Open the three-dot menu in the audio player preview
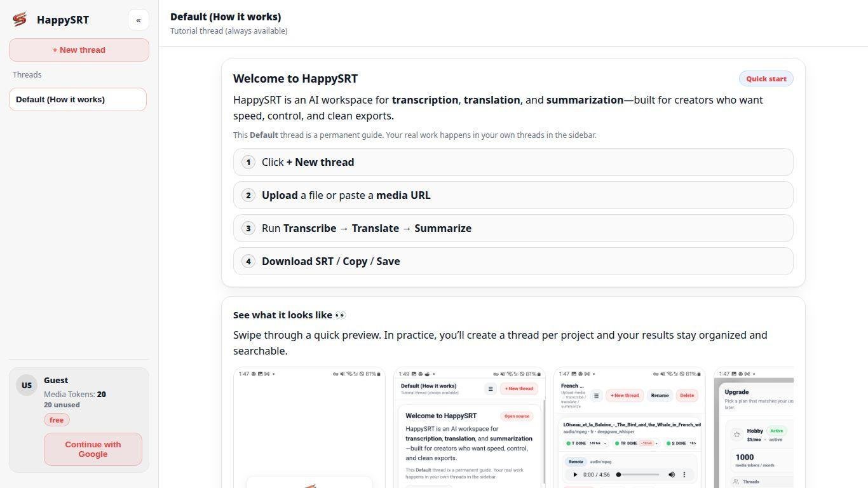The height and width of the screenshot is (488, 868). click(684, 475)
